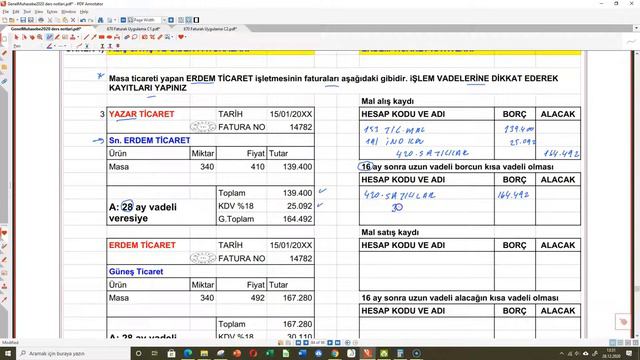The image size is (640, 360).
Task: Select the active Pen tool
Action: (49, 37)
